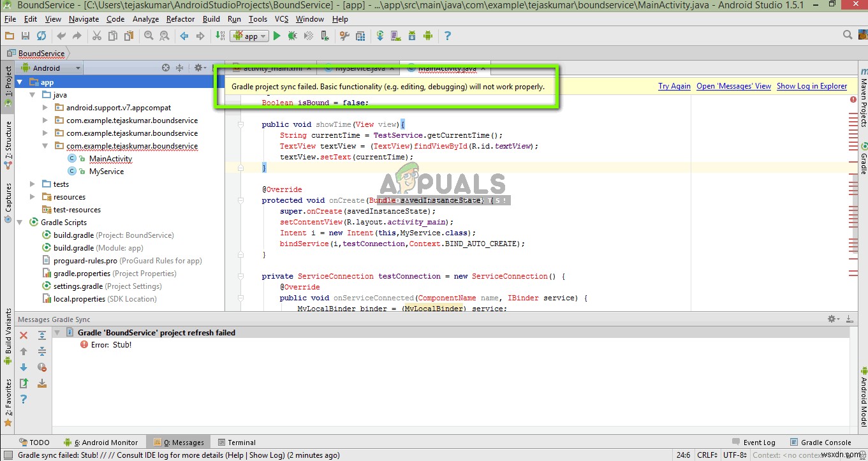Open the SDK Manager icon

(x=412, y=36)
